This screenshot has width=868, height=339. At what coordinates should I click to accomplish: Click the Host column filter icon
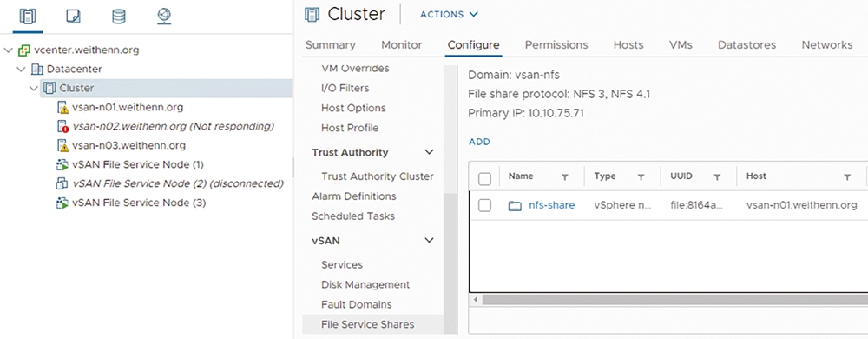847,177
